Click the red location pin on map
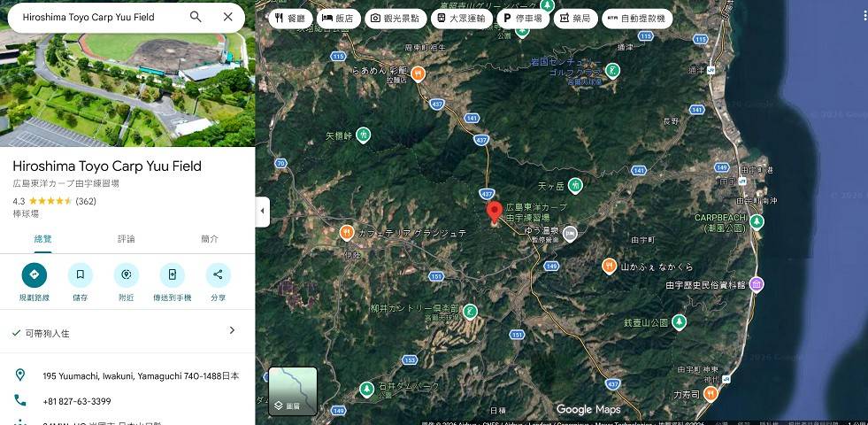Image resolution: width=868 pixels, height=425 pixels. [x=495, y=212]
